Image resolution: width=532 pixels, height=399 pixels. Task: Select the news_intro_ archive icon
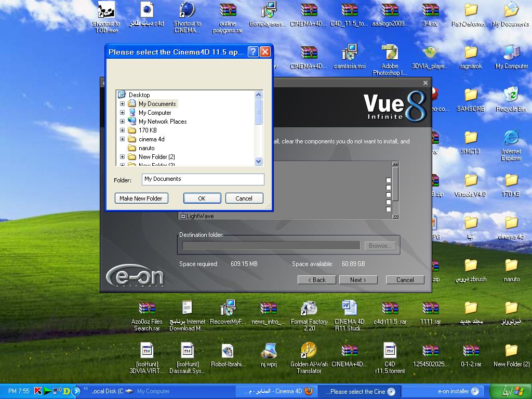pyautogui.click(x=269, y=312)
